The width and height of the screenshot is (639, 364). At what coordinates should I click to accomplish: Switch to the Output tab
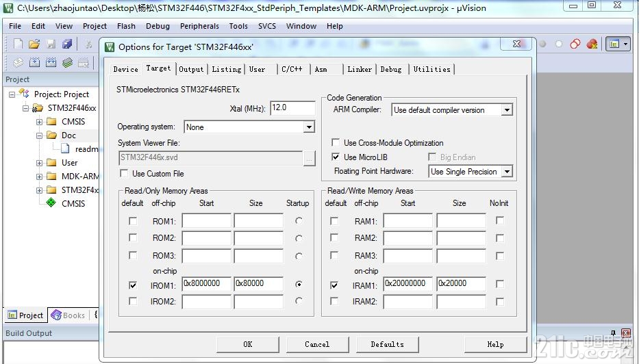pos(191,69)
